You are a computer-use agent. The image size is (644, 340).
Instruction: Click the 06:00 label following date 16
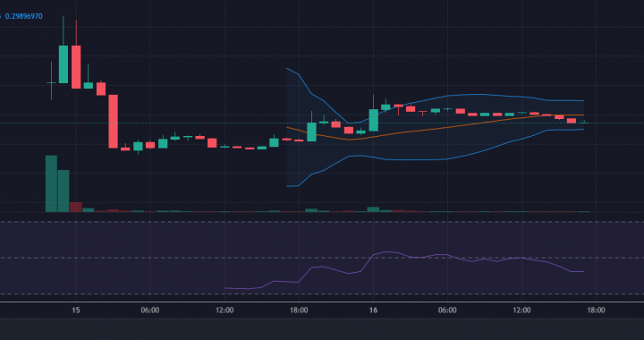coord(447,310)
